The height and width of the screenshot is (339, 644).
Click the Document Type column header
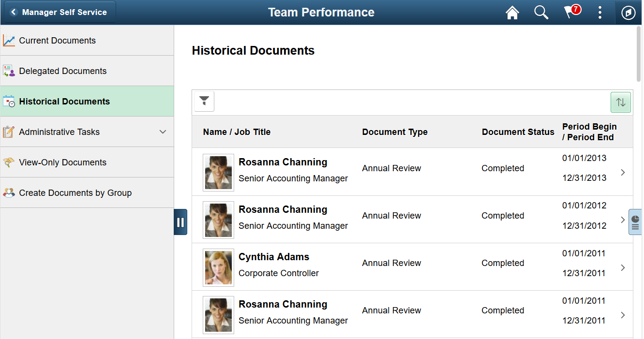click(x=395, y=132)
